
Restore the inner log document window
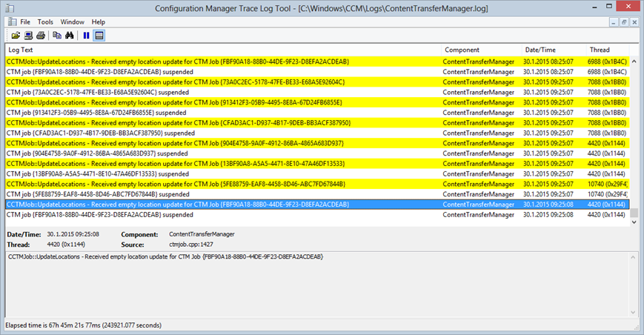pyautogui.click(x=624, y=22)
